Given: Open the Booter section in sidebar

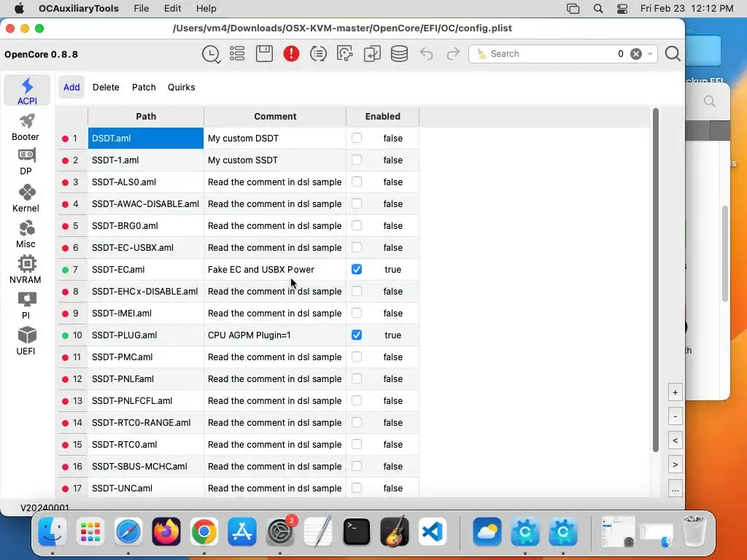Looking at the screenshot, I should (x=26, y=127).
